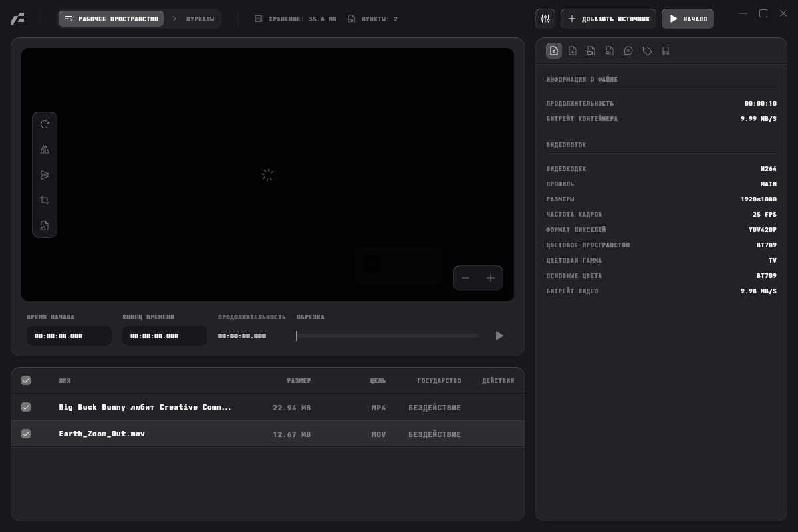Open the settings sliders icon beside Добавить источник

point(545,19)
